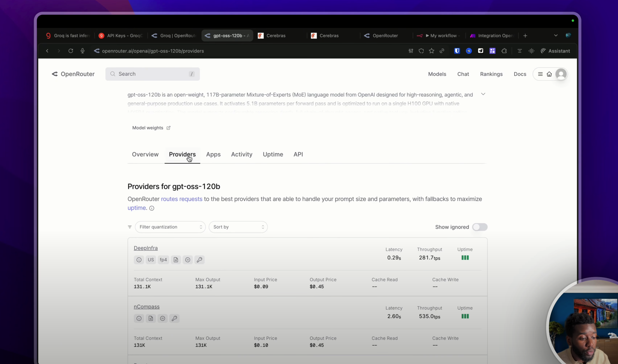Click DeepInfra document policy icon
The height and width of the screenshot is (364, 618).
176,260
